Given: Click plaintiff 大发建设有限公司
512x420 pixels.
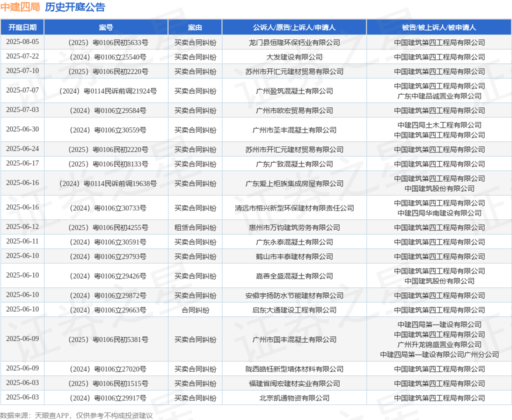Looking at the screenshot, I should [x=294, y=57].
